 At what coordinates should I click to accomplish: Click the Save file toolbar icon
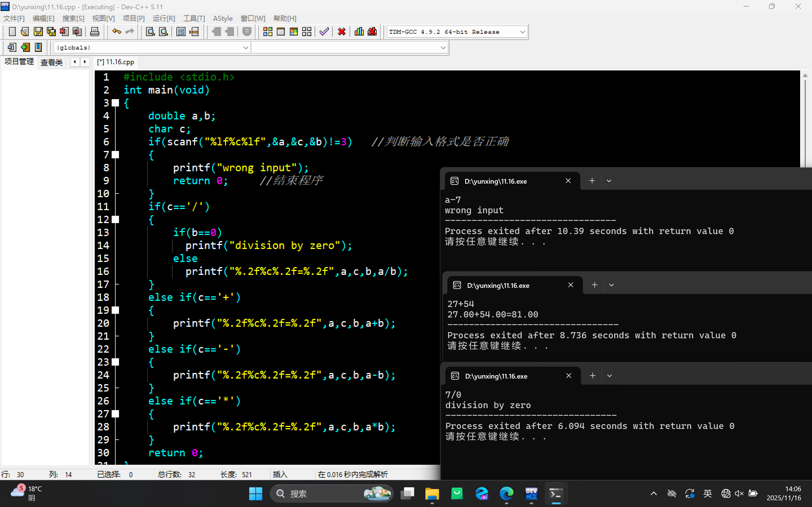38,32
